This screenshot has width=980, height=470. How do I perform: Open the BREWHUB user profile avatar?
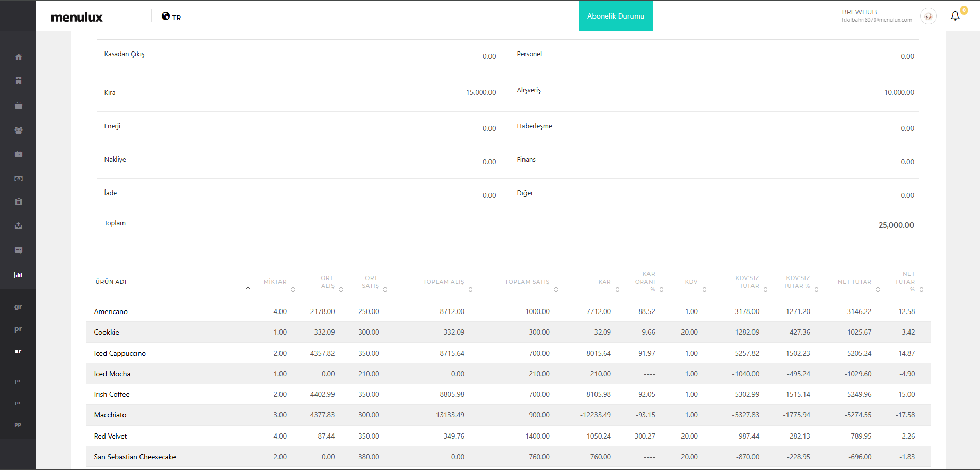pos(928,16)
